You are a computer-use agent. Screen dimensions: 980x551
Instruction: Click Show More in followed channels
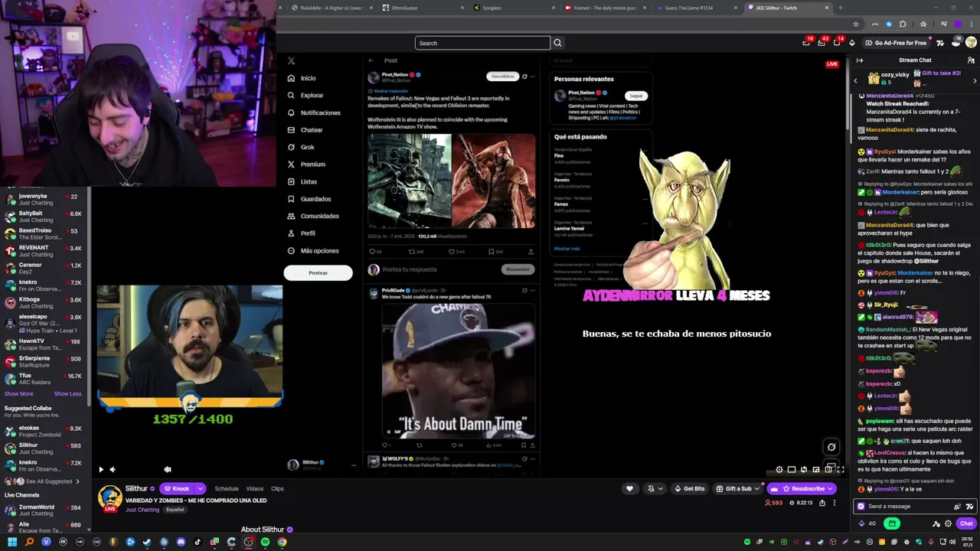(x=19, y=393)
